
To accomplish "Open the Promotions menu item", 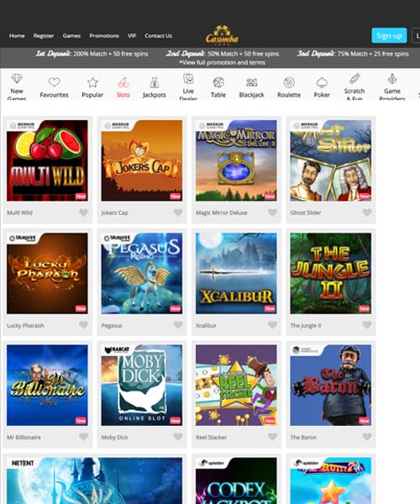I will [x=104, y=35].
